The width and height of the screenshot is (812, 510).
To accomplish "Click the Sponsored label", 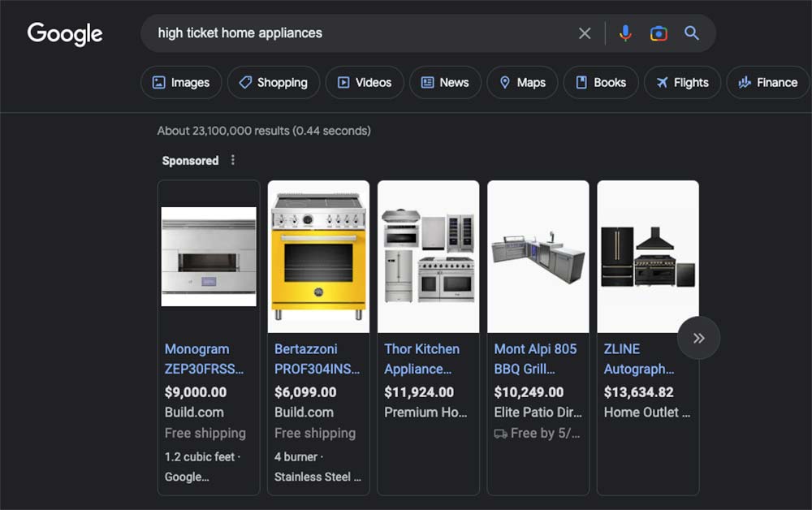I will click(190, 161).
